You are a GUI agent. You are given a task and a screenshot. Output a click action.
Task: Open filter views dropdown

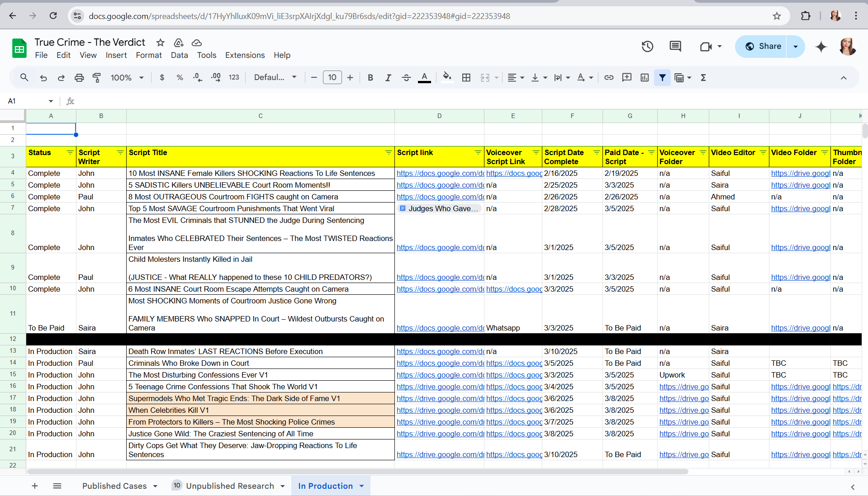pos(683,77)
